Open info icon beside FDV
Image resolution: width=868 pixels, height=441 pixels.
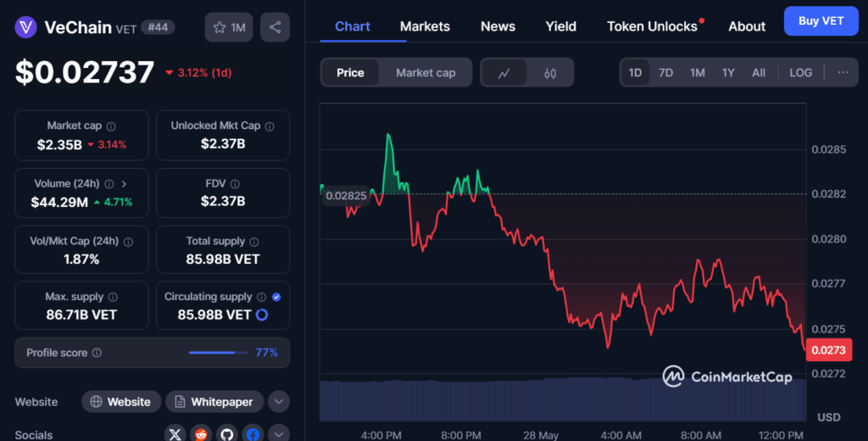pyautogui.click(x=235, y=184)
